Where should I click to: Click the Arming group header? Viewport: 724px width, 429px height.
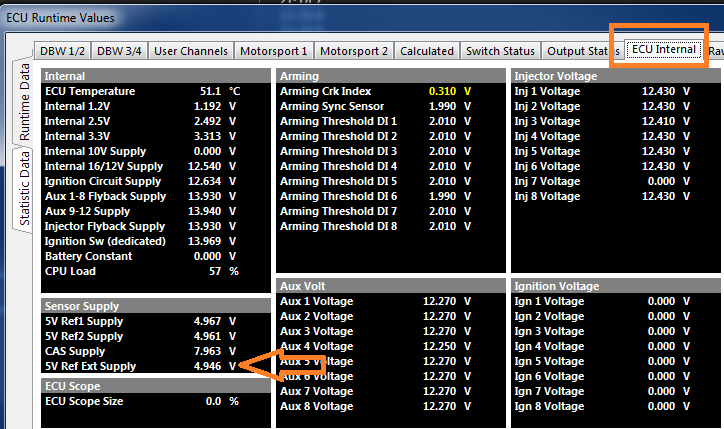click(x=391, y=76)
